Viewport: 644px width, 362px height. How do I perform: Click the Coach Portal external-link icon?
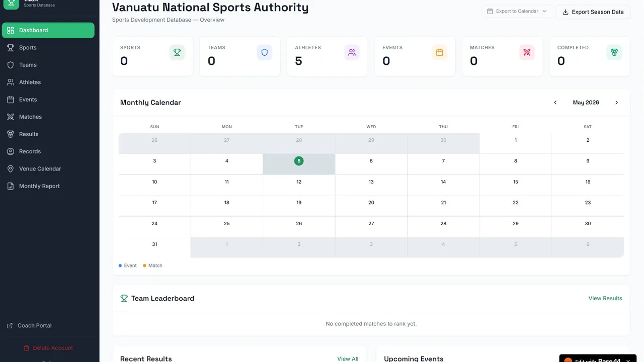coord(10,326)
